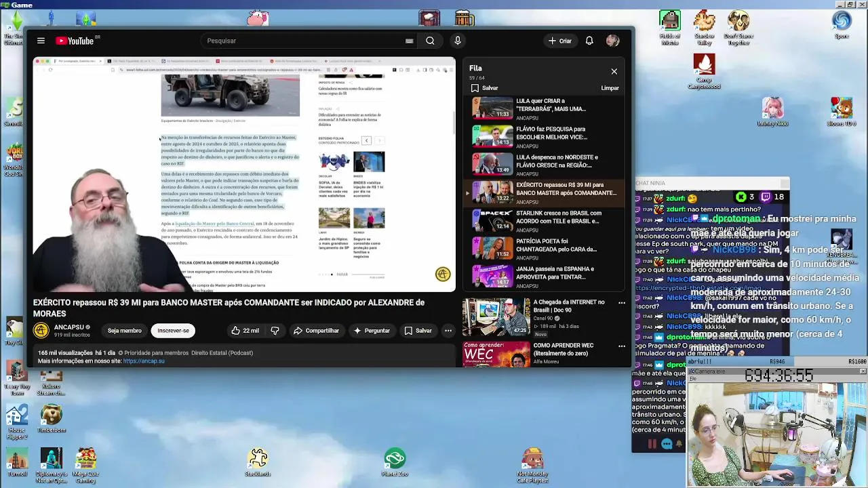Image resolution: width=868 pixels, height=488 pixels.
Task: Select queue item FLÁVIO faz PESQUISA
Action: pos(545,136)
